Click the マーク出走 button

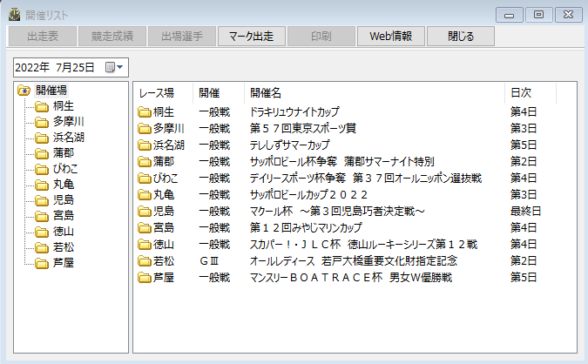click(251, 37)
